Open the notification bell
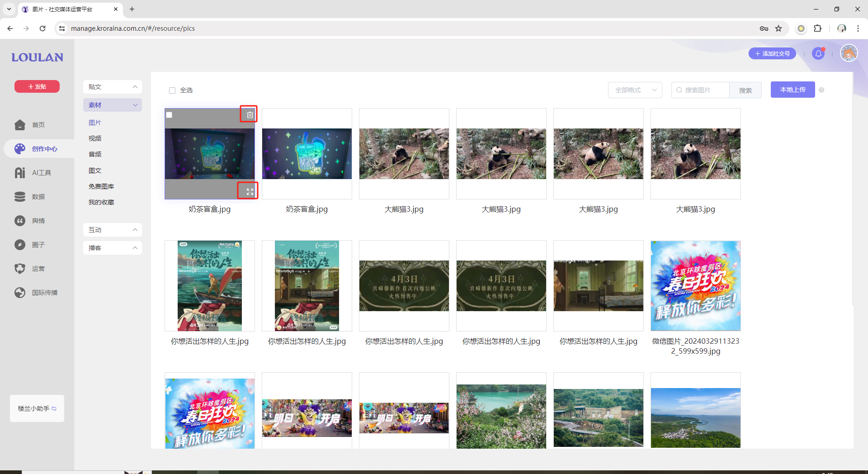868x474 pixels. (x=818, y=54)
